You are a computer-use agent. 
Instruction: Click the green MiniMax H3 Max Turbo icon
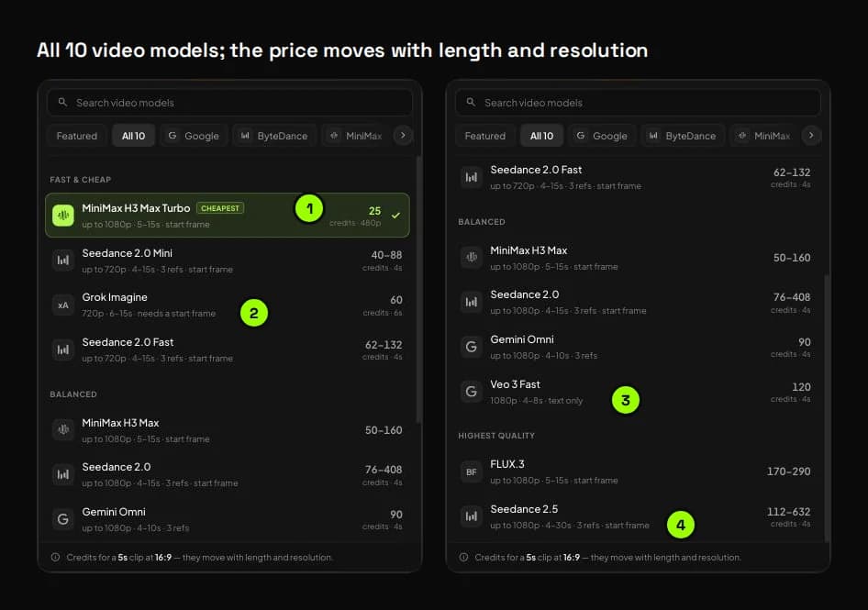click(63, 216)
